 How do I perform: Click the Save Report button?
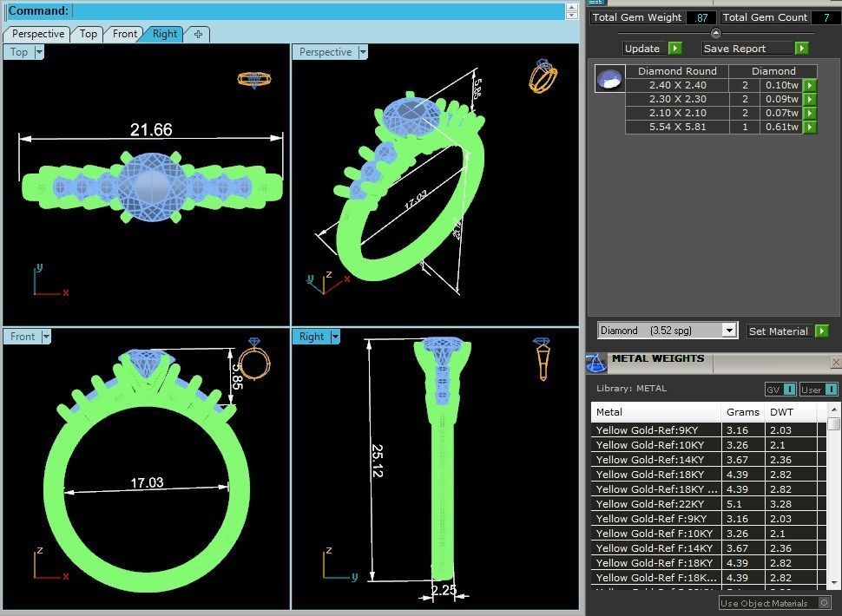pos(748,49)
